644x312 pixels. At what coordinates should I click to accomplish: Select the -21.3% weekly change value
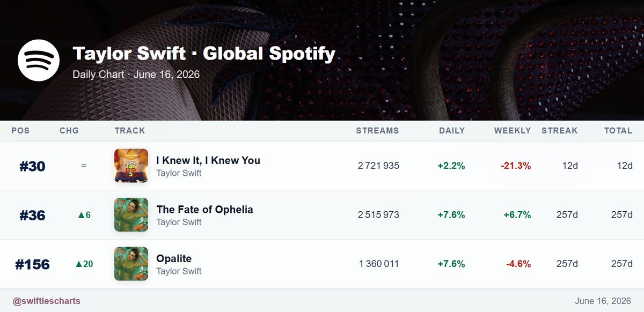click(x=516, y=166)
